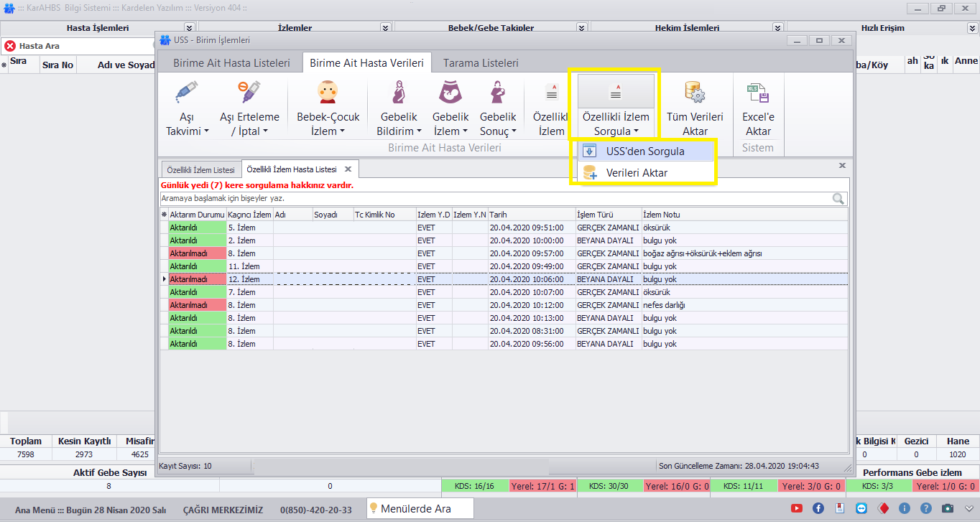This screenshot has width=980, height=524.
Task: Expand the Hekim İşlemleri panel chevron
Action: coord(777,28)
